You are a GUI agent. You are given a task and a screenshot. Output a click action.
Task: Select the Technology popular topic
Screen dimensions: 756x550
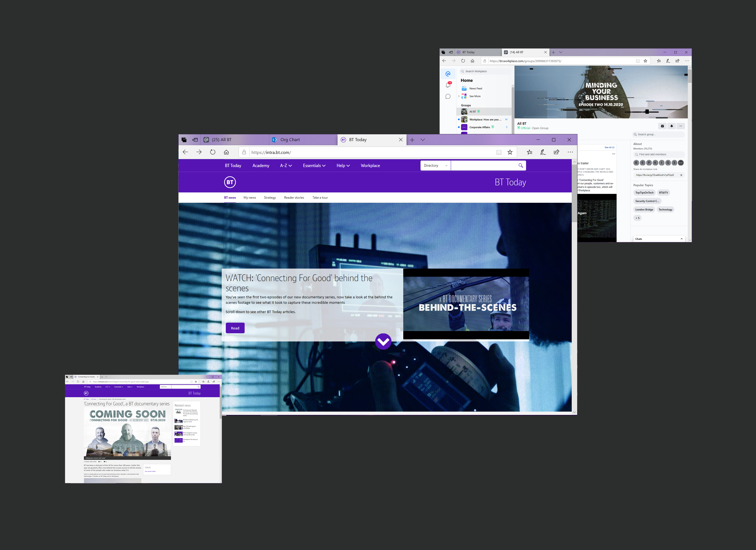665,210
